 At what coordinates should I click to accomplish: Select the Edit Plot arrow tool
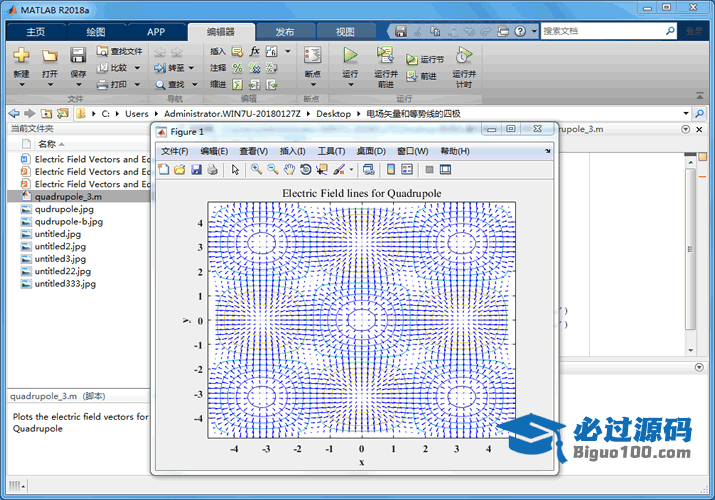click(235, 170)
